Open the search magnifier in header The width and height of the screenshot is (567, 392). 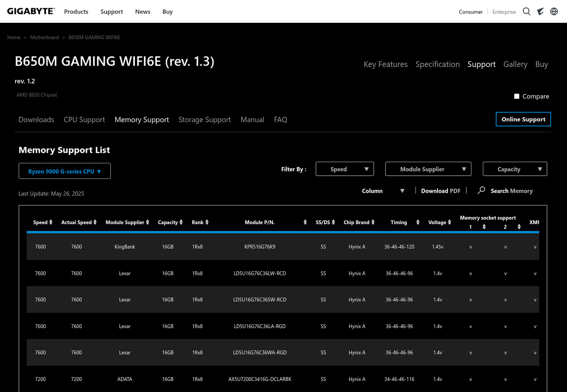[527, 11]
